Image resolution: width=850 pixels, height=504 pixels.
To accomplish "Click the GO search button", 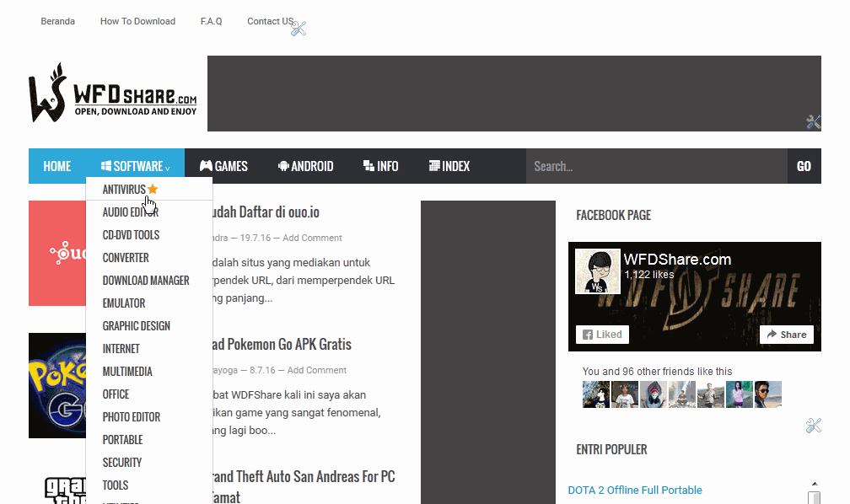I will click(x=804, y=166).
